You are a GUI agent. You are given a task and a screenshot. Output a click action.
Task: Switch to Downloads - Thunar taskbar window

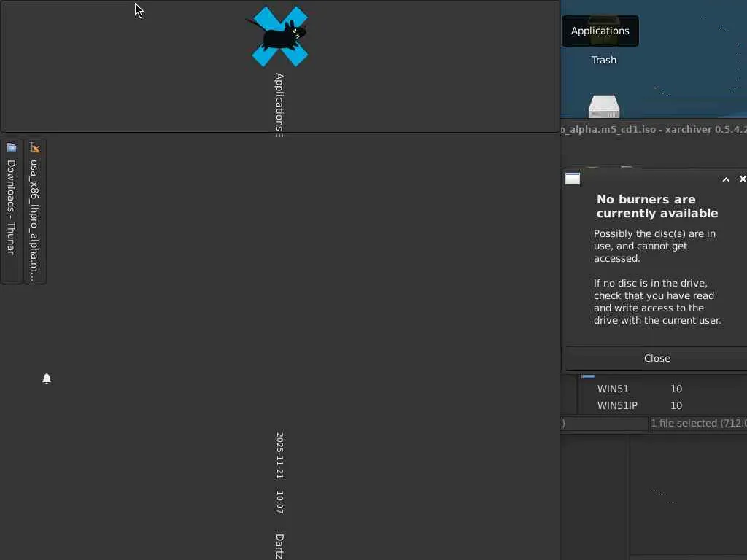[12, 211]
